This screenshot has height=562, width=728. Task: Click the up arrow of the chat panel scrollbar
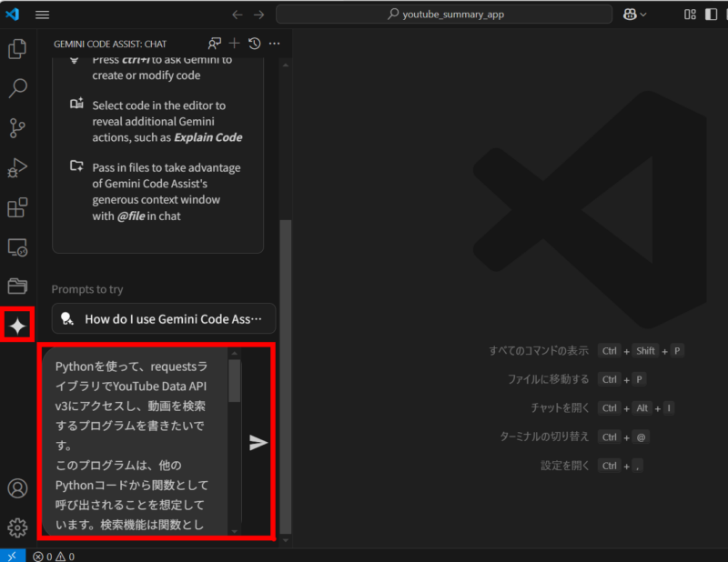click(286, 65)
